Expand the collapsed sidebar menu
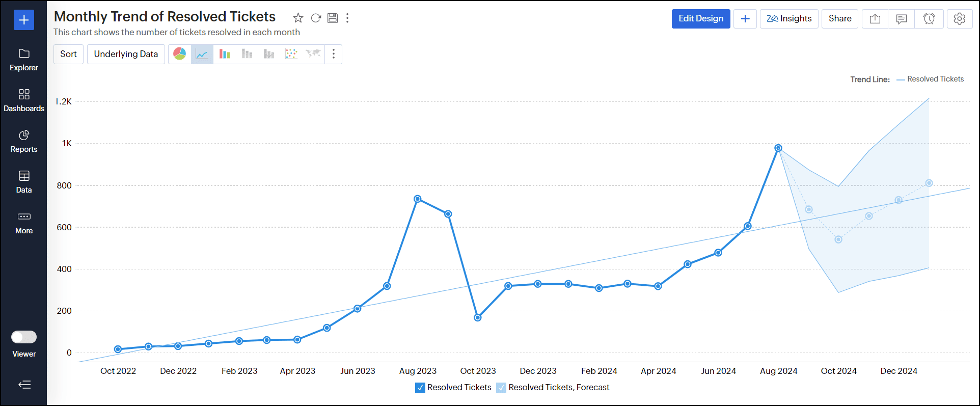Viewport: 980px width, 406px height. coord(24,385)
